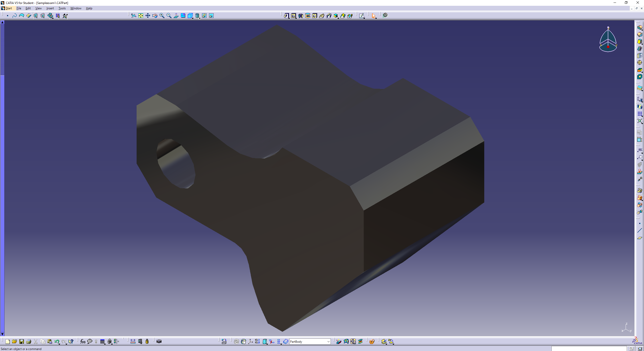Viewport: 644px width, 351px height.
Task: Click the Zoom Out magnifier icon
Action: click(169, 16)
